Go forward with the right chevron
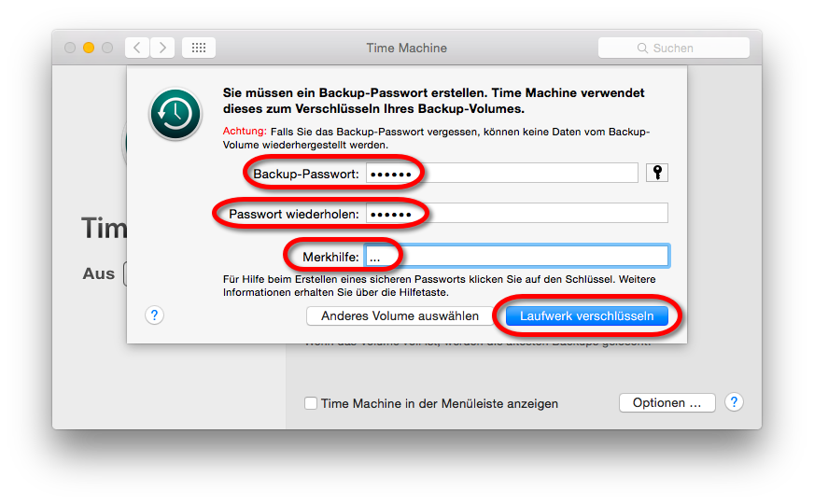This screenshot has height=504, width=814. [162, 48]
